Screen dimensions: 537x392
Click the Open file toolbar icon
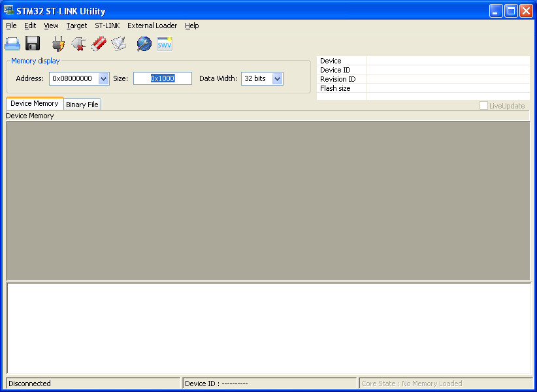[x=12, y=44]
